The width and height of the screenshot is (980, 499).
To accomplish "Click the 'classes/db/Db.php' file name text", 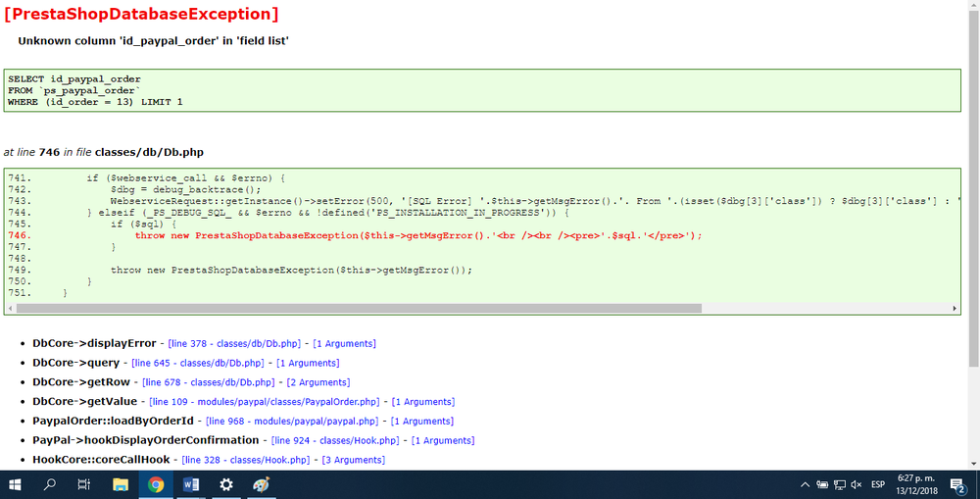I will click(x=149, y=152).
